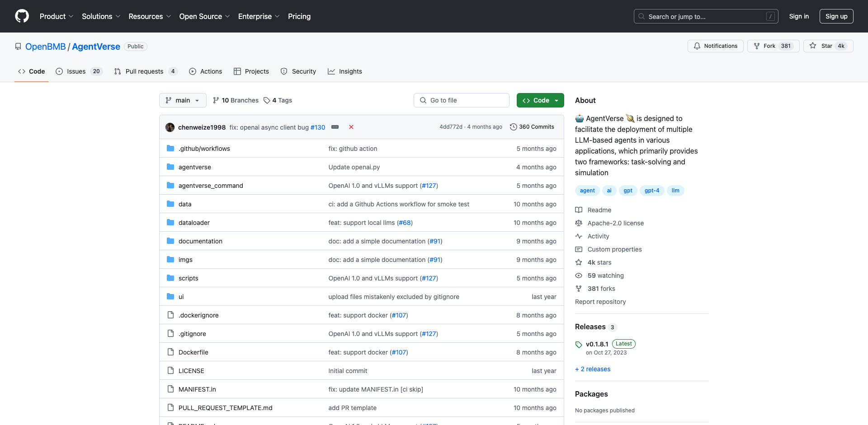Click the Notifications bell button
This screenshot has width=868, height=425.
click(715, 46)
